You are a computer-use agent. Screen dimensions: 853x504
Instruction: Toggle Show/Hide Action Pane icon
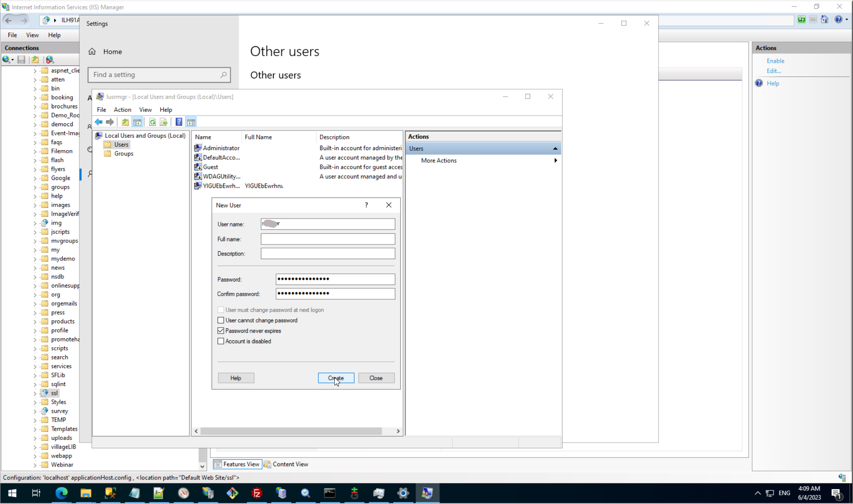point(191,122)
